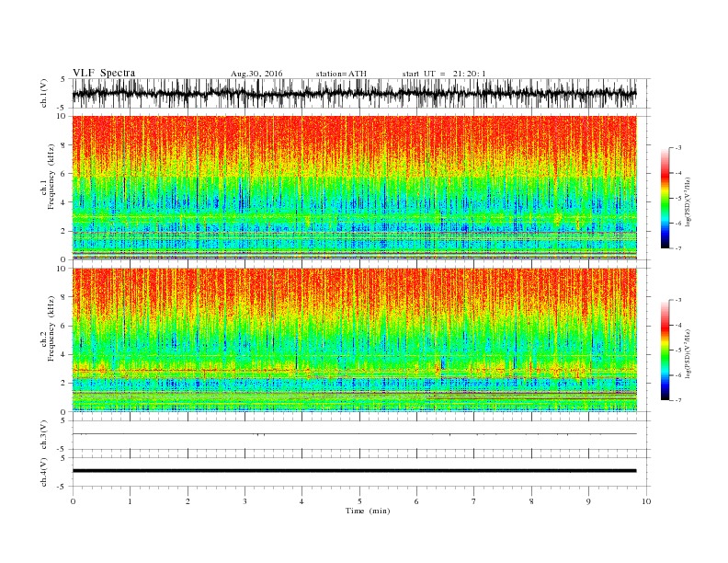Viewport: 728px width, 563px height.
Task: Click the time axis tick label '9'
Action: point(588,501)
